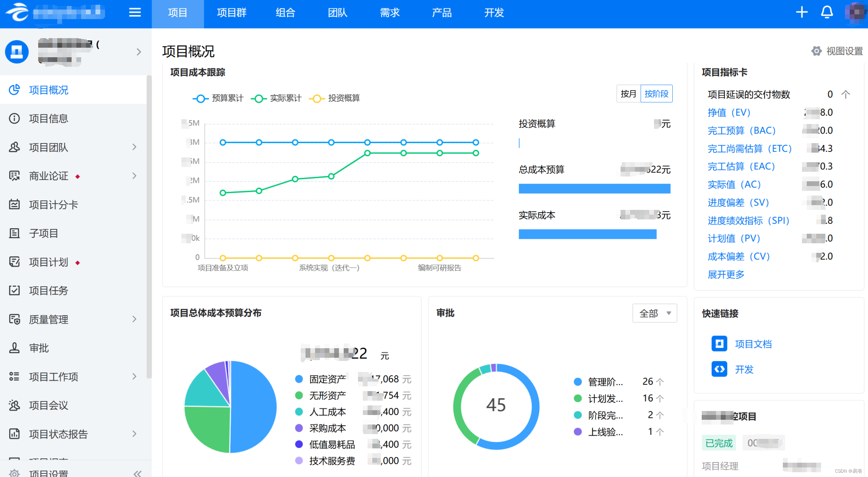Click the hamburger menu icon
The image size is (868, 477).
click(135, 13)
